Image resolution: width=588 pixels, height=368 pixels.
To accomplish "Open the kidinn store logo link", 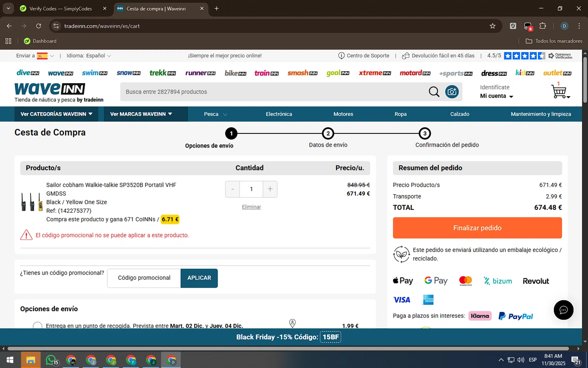I will [x=525, y=73].
